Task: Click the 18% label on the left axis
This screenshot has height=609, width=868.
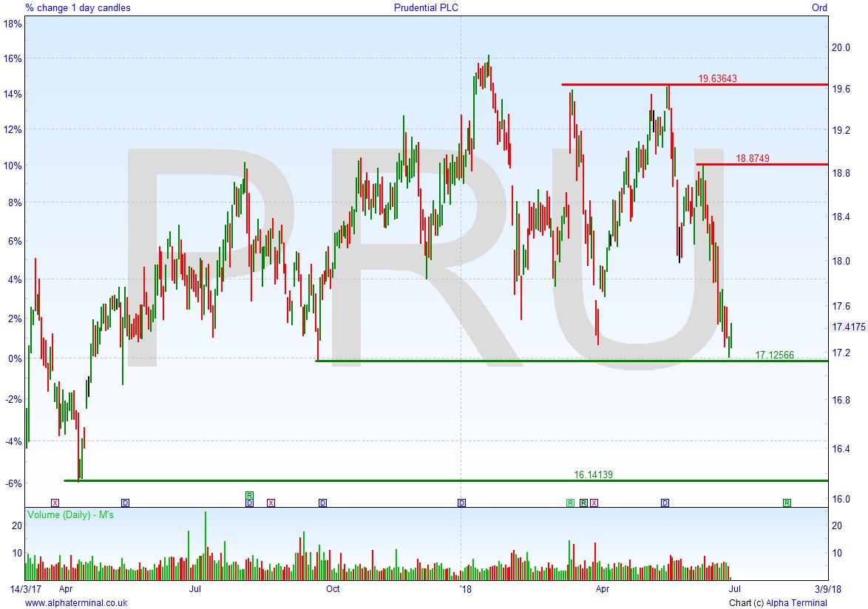Action: point(12,24)
